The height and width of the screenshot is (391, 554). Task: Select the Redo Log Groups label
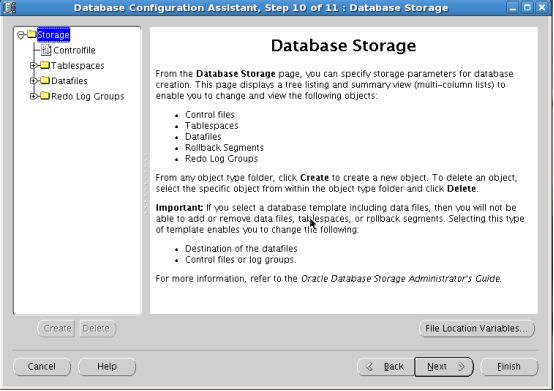pos(87,96)
